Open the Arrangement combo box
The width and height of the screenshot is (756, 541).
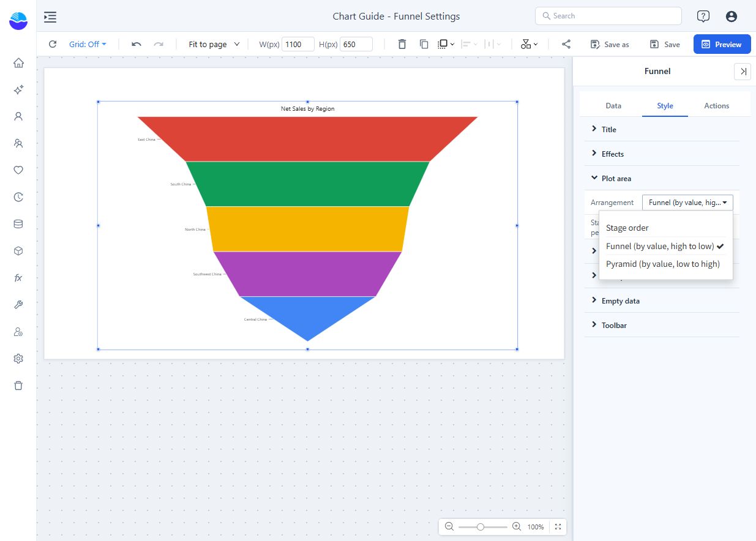pos(687,203)
